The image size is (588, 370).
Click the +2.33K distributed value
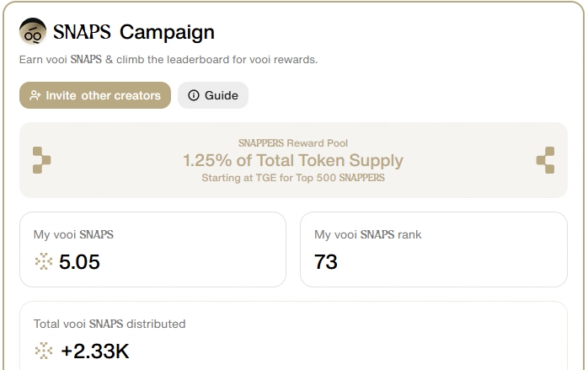(95, 351)
